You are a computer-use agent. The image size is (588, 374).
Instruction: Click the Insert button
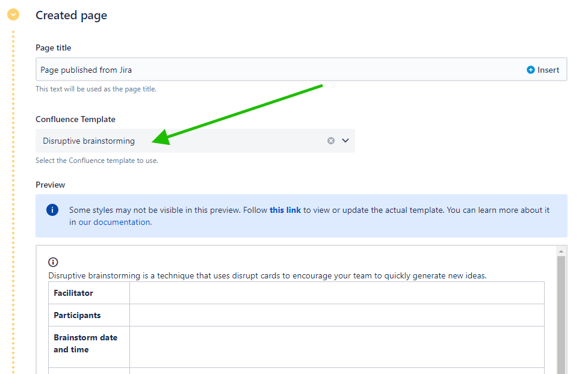click(543, 69)
